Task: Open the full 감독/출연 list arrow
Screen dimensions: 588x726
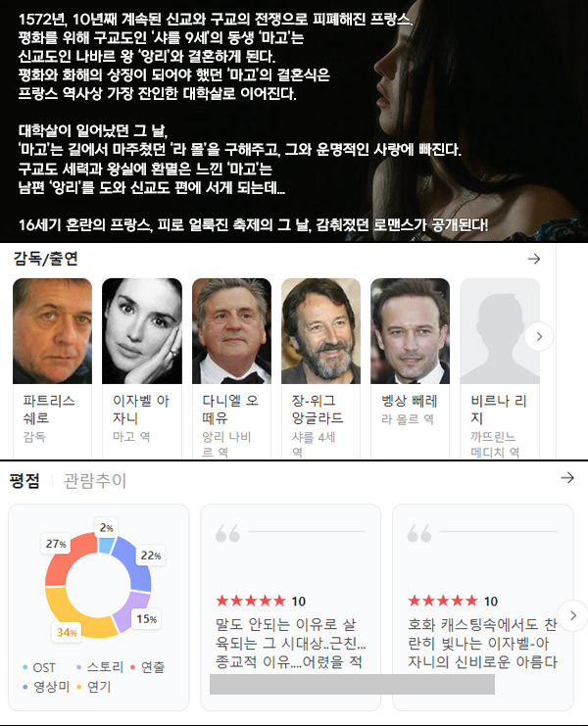Action: [534, 259]
